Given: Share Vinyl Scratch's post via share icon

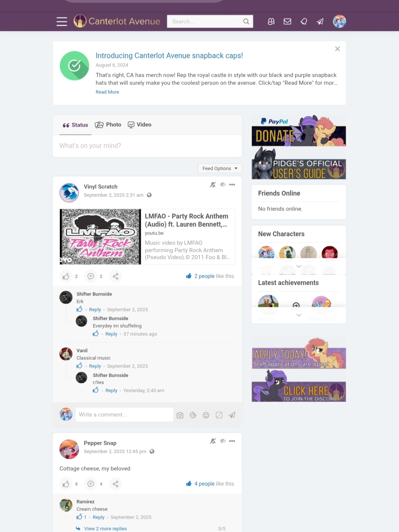Looking at the screenshot, I should 116,276.
